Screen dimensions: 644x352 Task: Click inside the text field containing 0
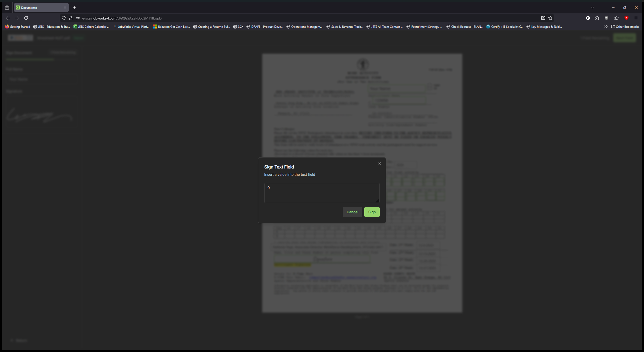pyautogui.click(x=321, y=193)
